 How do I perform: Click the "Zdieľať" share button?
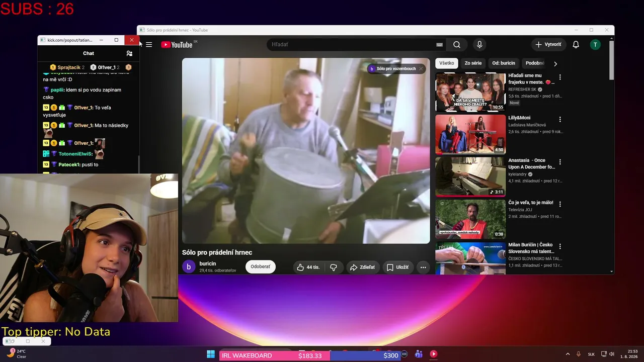[362, 267]
